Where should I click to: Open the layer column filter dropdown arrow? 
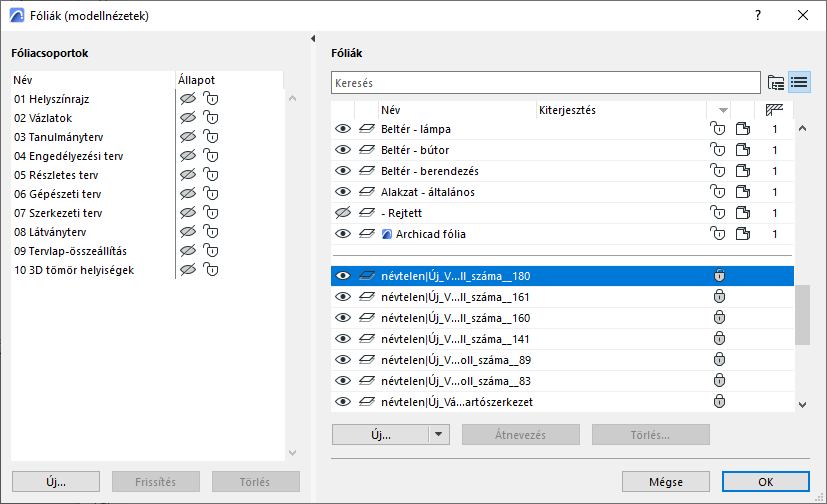pyautogui.click(x=722, y=110)
